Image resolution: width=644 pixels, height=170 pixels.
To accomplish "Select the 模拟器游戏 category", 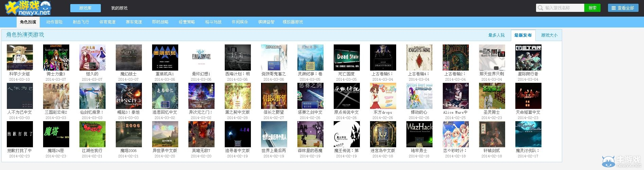I will [x=293, y=22].
